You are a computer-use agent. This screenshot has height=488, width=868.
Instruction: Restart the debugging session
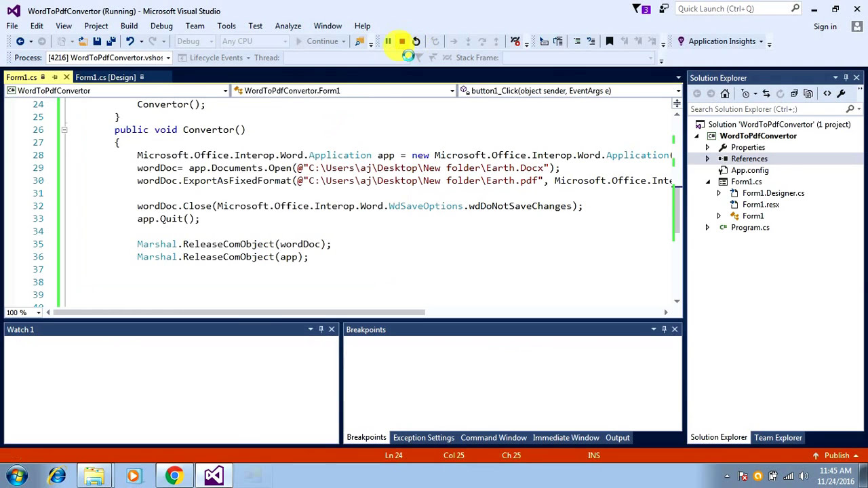point(416,41)
